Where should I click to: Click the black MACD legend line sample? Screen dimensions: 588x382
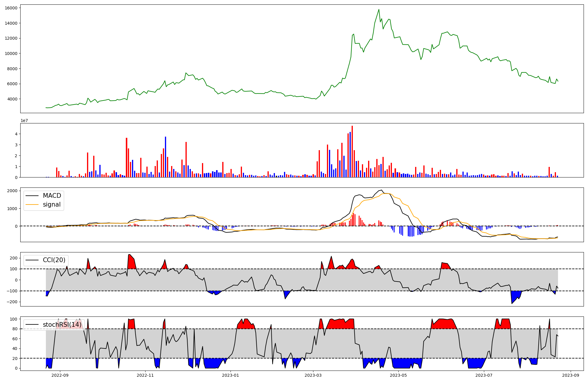[x=32, y=196]
